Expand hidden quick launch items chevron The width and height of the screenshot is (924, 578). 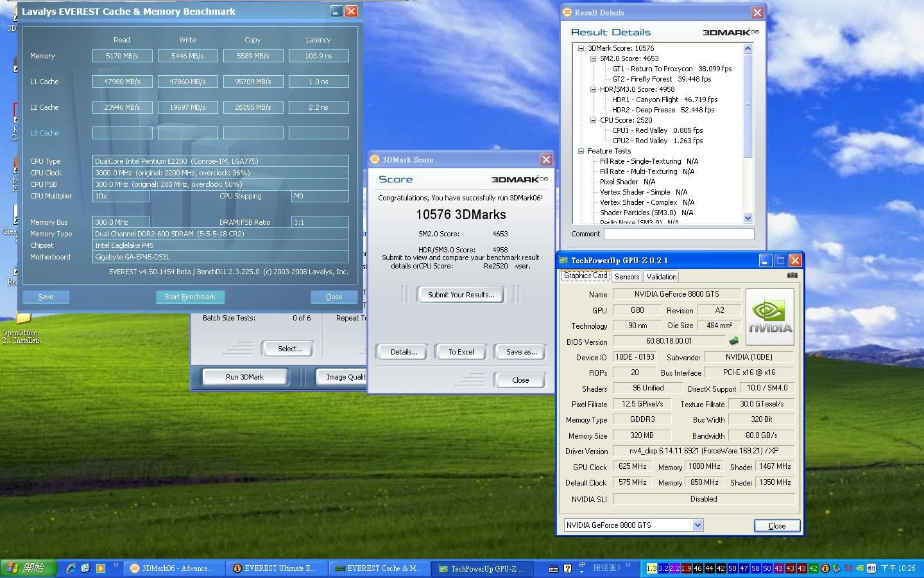[x=116, y=566]
